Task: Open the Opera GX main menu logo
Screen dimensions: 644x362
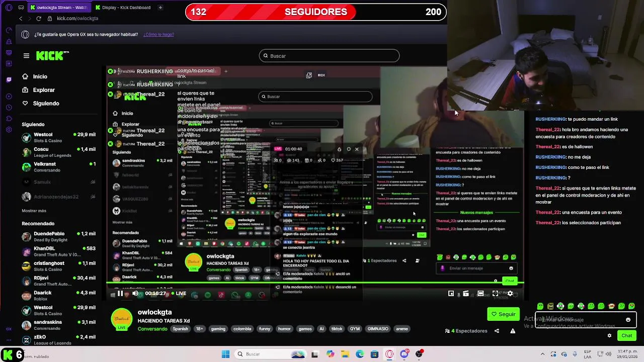Action: [9, 8]
